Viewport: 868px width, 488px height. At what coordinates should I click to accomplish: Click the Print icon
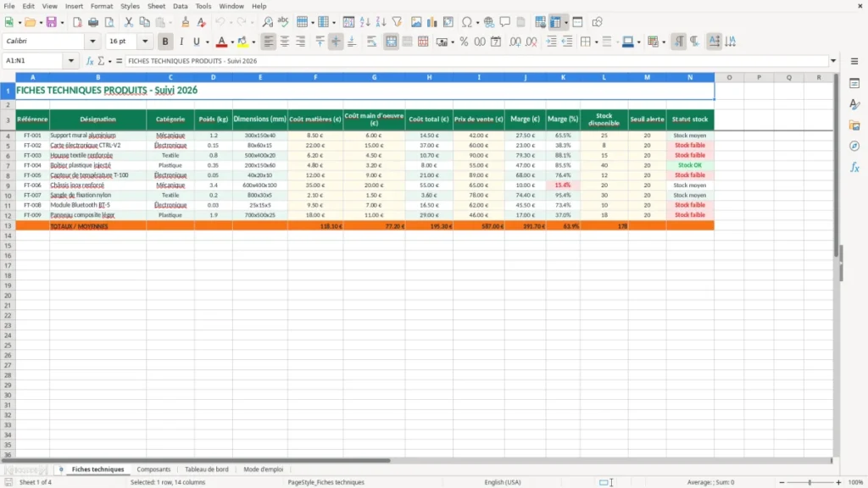[93, 22]
